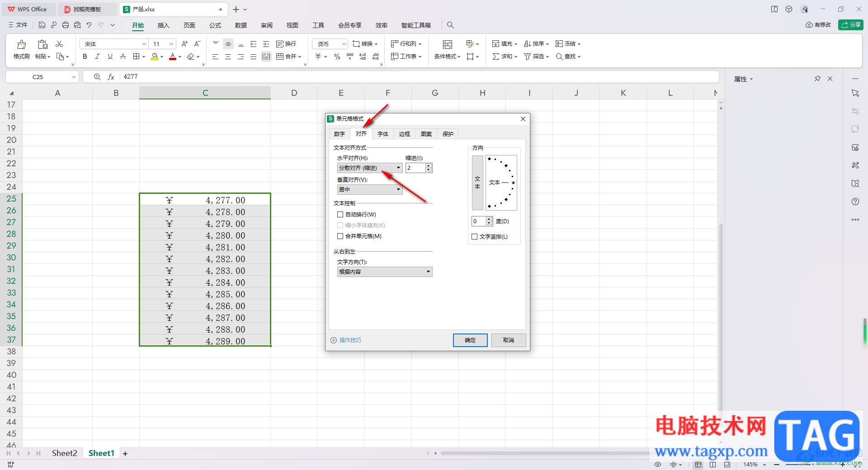Toggle Bold formatting
Viewport: 868px width, 470px height.
(85, 56)
